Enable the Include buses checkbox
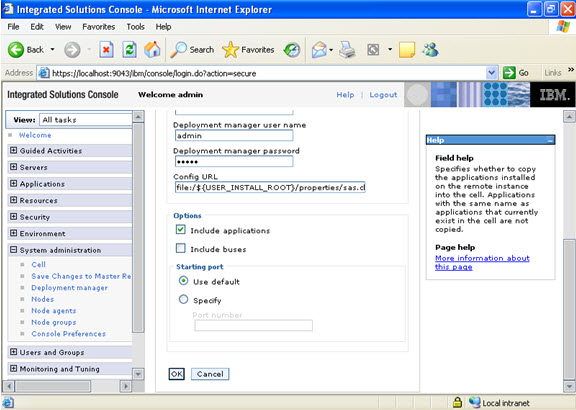 (x=180, y=248)
